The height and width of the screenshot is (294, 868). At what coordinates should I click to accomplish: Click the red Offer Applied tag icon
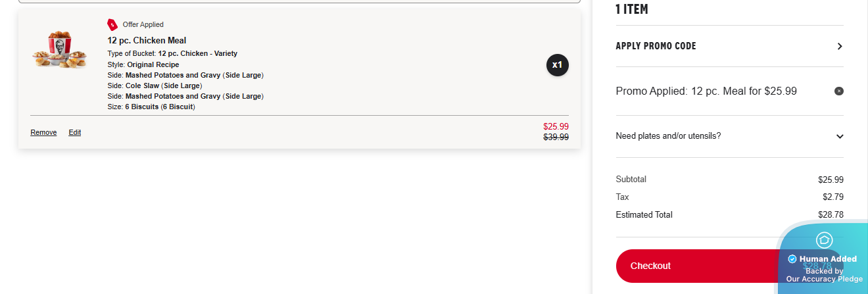point(112,25)
